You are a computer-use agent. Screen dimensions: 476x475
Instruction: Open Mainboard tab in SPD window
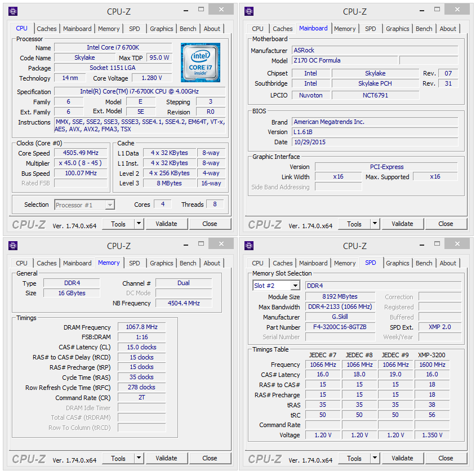click(313, 263)
